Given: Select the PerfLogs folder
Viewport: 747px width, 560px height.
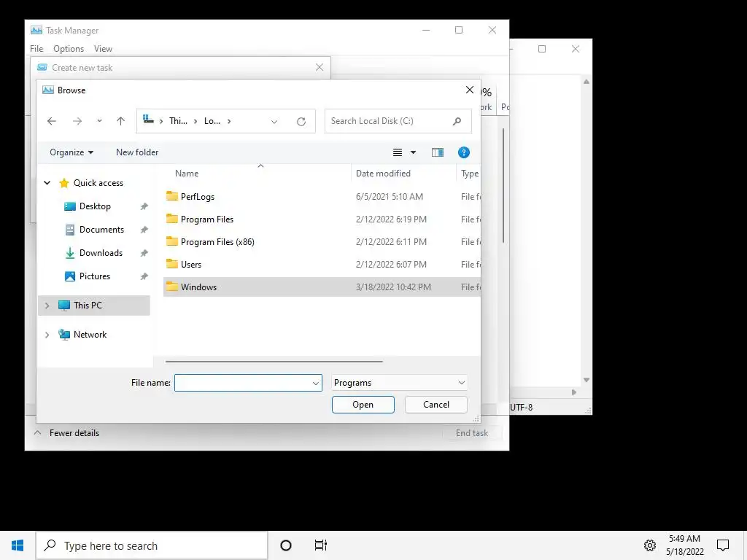Looking at the screenshot, I should [197, 197].
